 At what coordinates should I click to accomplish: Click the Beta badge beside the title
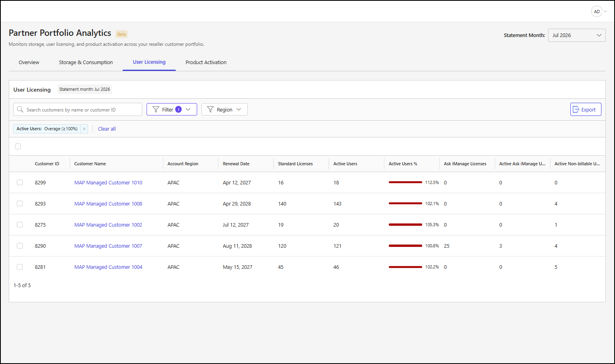(121, 34)
